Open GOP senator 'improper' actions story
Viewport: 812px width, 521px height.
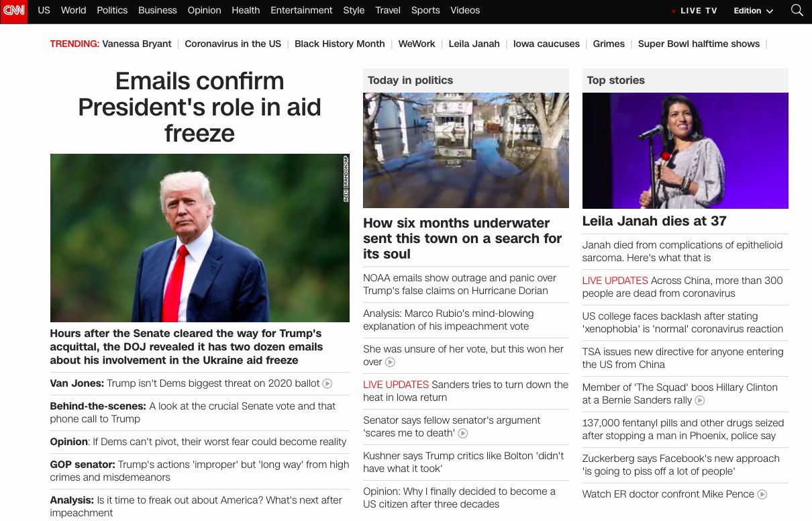pyautogui.click(x=199, y=471)
